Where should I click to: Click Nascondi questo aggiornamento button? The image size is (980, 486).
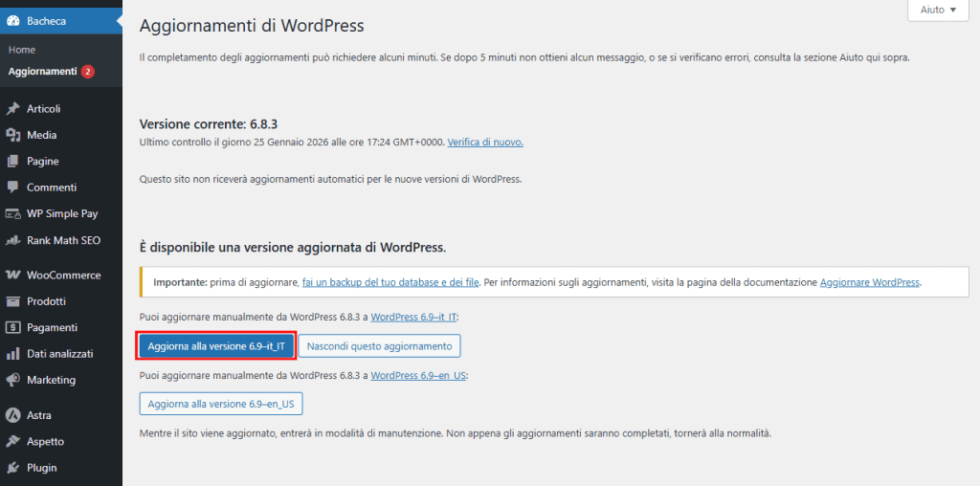[x=379, y=345]
